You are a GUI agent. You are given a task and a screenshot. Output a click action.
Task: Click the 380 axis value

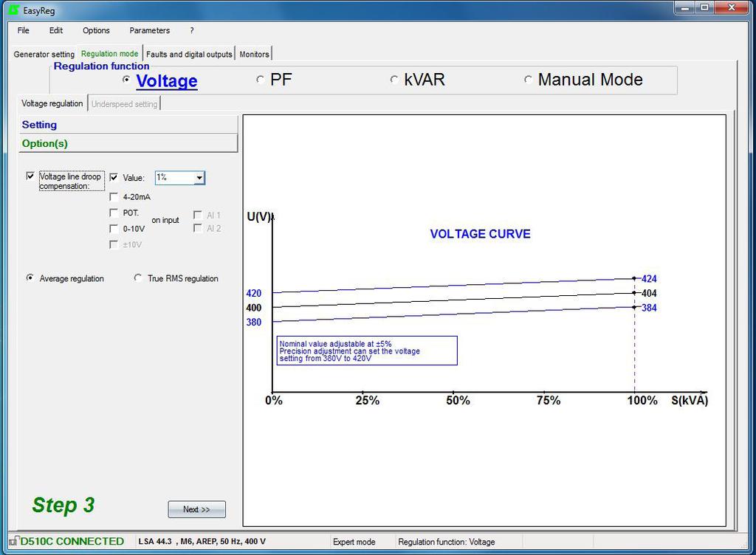tap(254, 322)
